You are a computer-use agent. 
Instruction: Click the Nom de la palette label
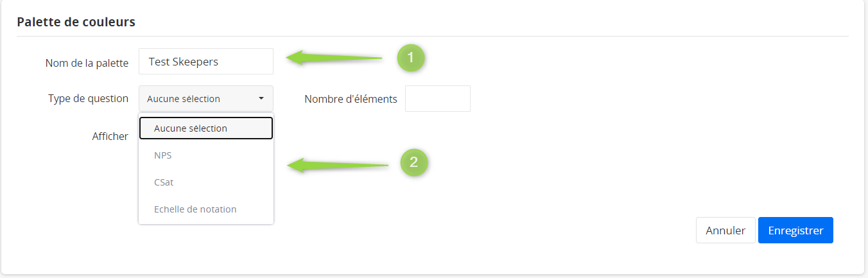coord(87,63)
